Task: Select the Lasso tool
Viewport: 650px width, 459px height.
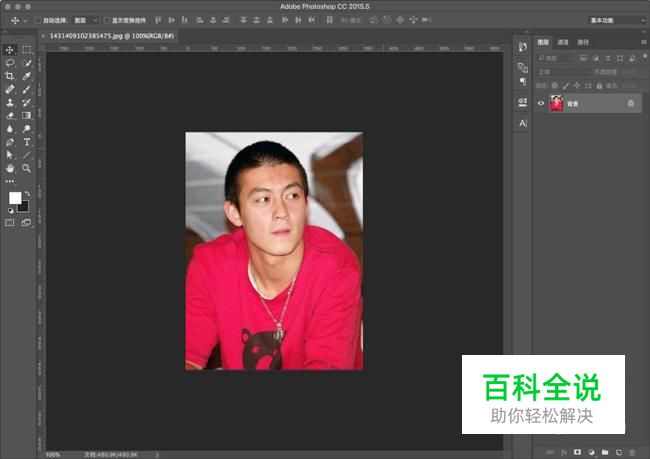Action: point(10,63)
